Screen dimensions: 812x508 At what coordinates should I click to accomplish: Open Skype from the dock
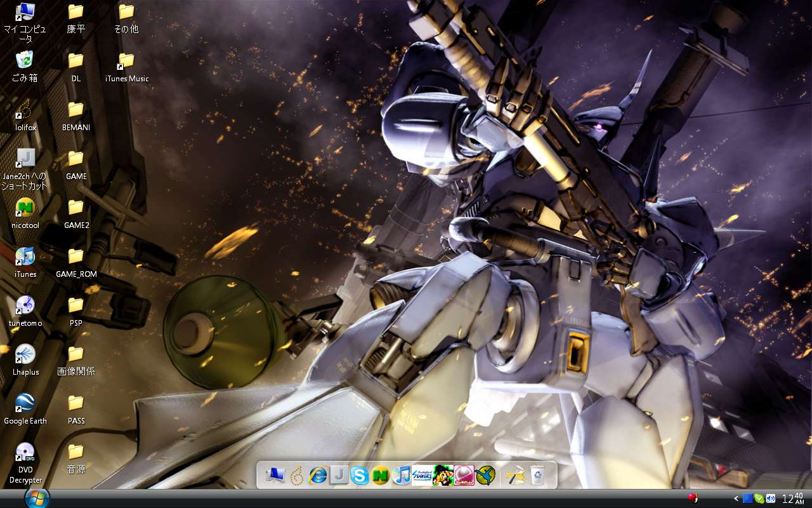[x=360, y=475]
